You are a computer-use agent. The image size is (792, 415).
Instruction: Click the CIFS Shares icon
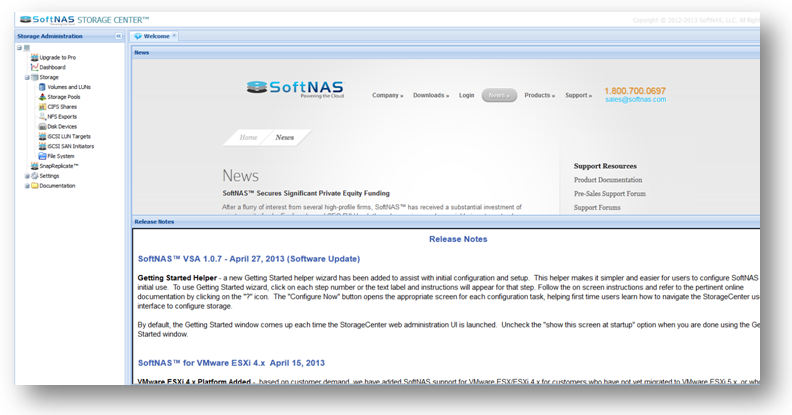click(x=42, y=107)
